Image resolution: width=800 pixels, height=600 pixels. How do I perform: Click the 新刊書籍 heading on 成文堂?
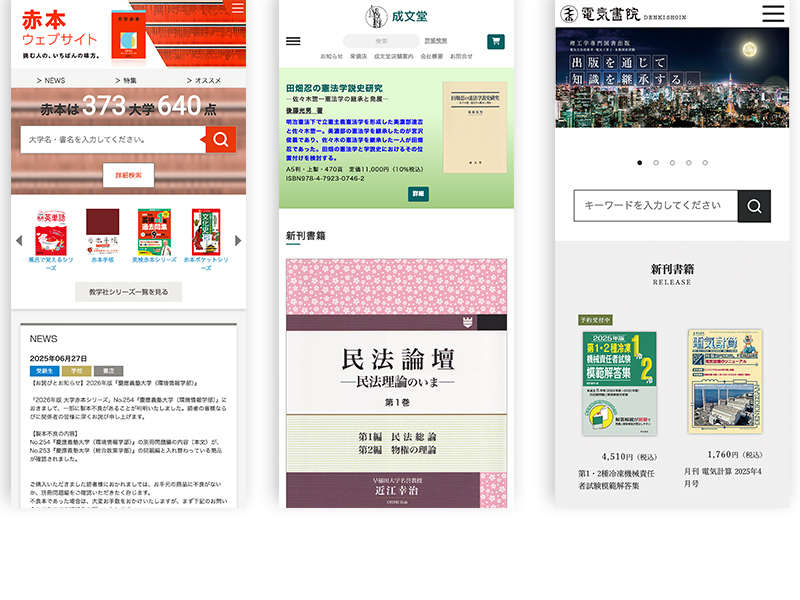306,236
